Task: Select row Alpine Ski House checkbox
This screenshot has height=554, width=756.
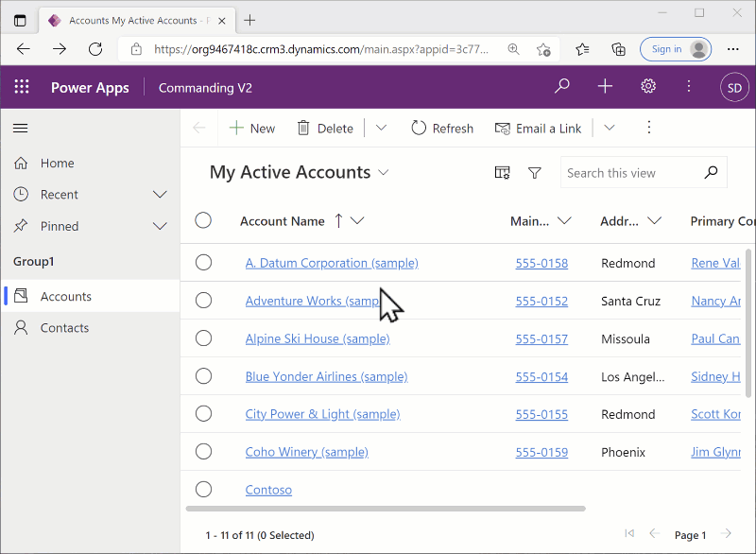Action: pyautogui.click(x=203, y=338)
